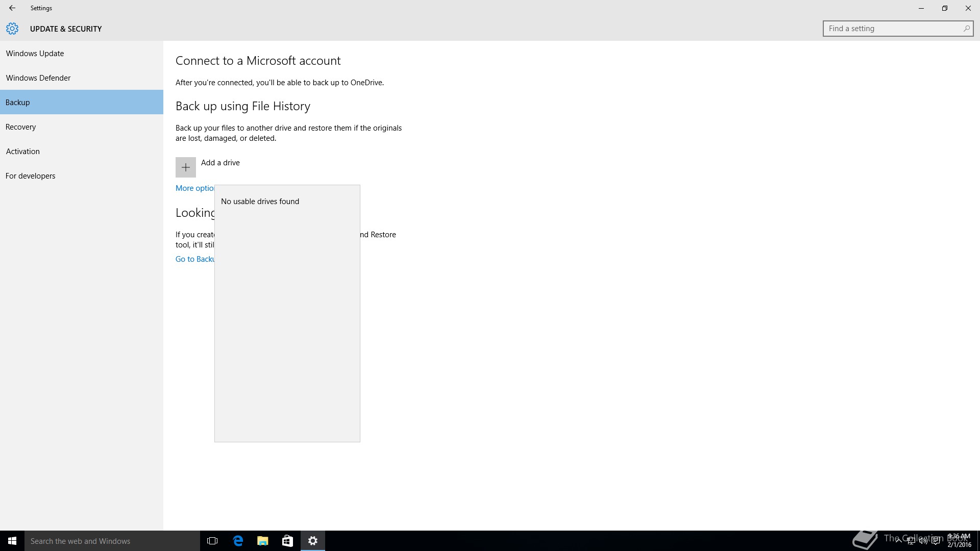Go back with the Settings back arrow
The width and height of the screenshot is (980, 551).
click(x=12, y=8)
